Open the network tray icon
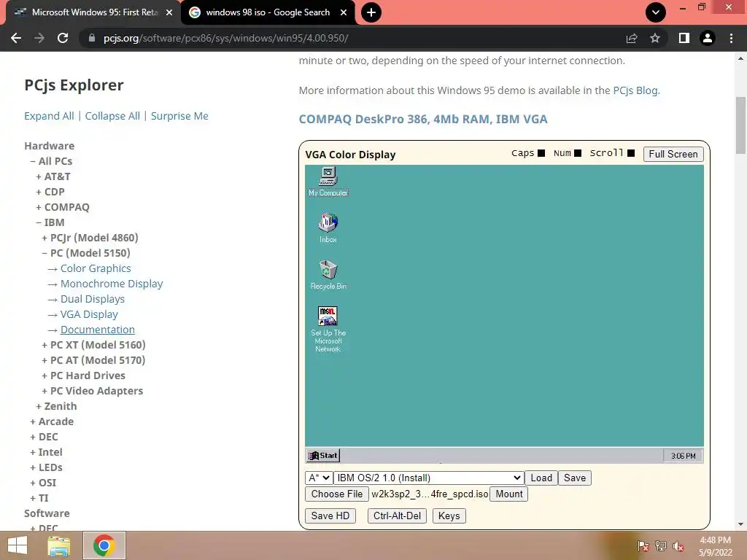 click(x=661, y=546)
